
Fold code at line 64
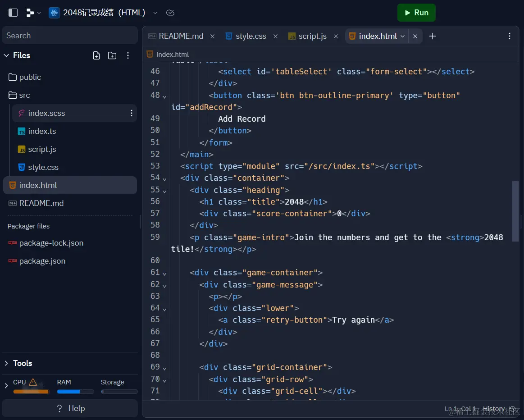pos(164,310)
